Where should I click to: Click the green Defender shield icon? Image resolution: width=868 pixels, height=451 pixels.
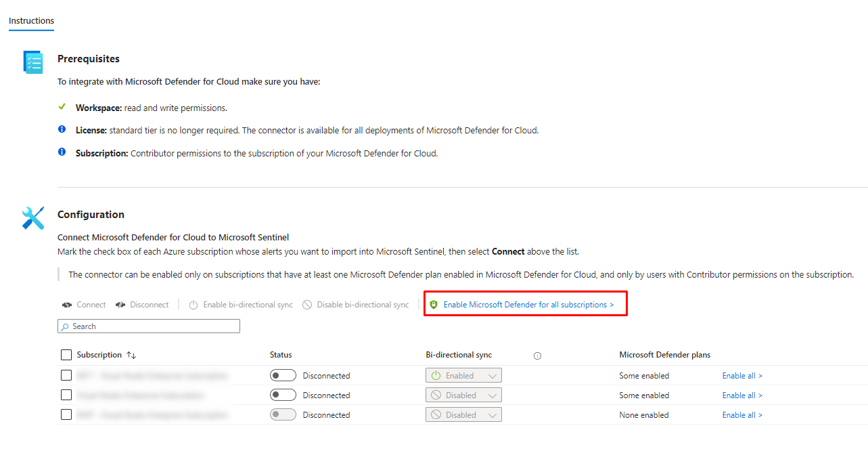(x=434, y=305)
